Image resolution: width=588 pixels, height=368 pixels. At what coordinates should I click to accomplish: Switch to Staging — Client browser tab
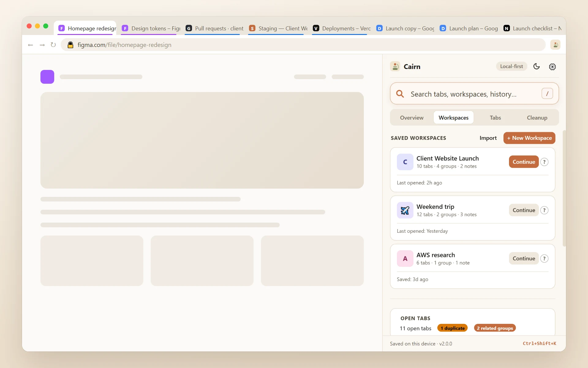click(x=278, y=29)
